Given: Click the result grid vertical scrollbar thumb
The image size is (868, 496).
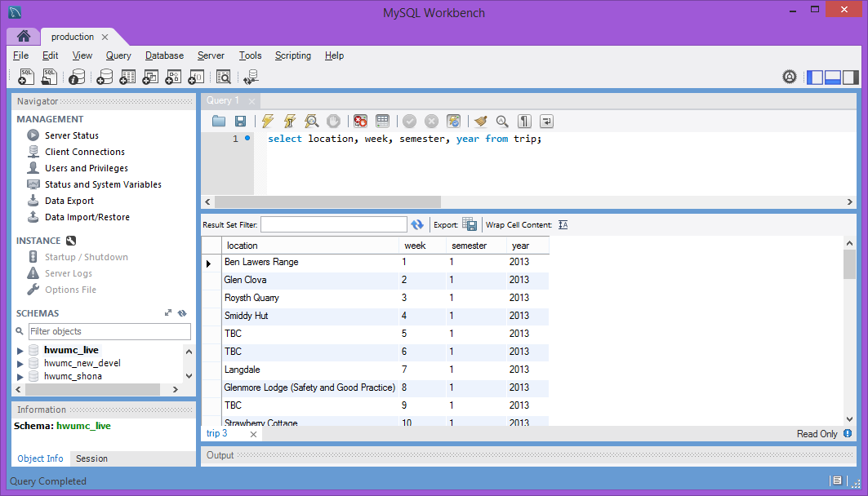Looking at the screenshot, I should (x=850, y=264).
